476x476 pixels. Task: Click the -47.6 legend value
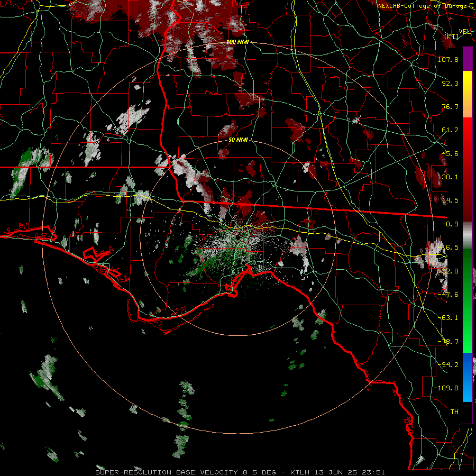click(448, 295)
